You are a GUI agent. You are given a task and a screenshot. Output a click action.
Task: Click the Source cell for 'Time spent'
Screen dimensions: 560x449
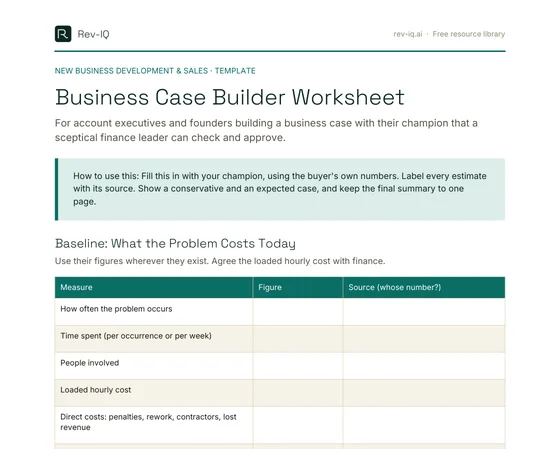(x=424, y=339)
